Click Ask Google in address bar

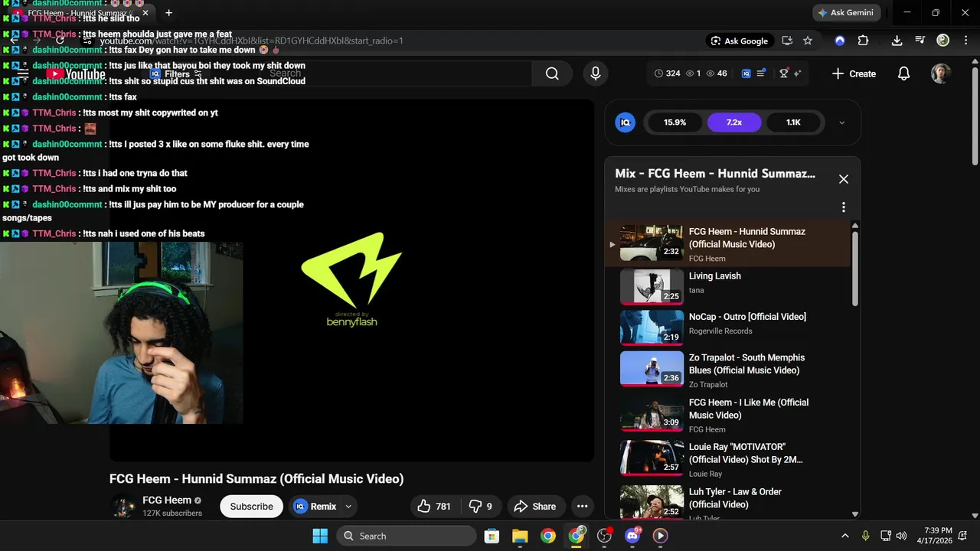(740, 41)
